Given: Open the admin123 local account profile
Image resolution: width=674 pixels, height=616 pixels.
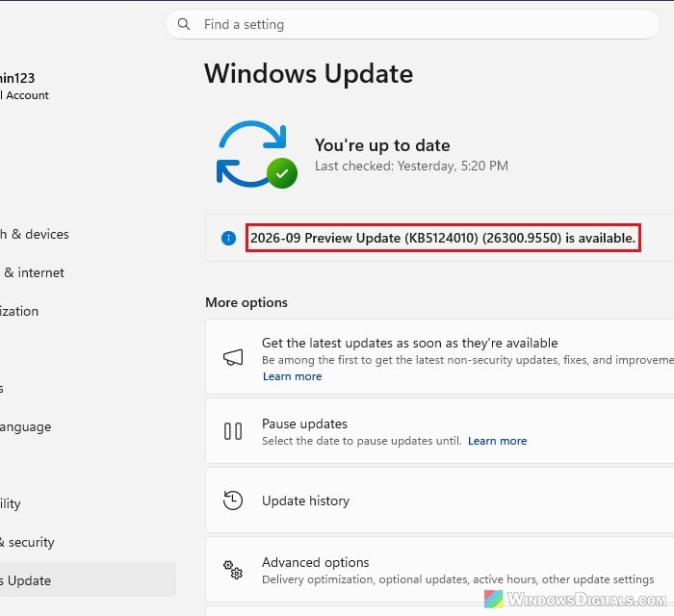Looking at the screenshot, I should [x=24, y=86].
